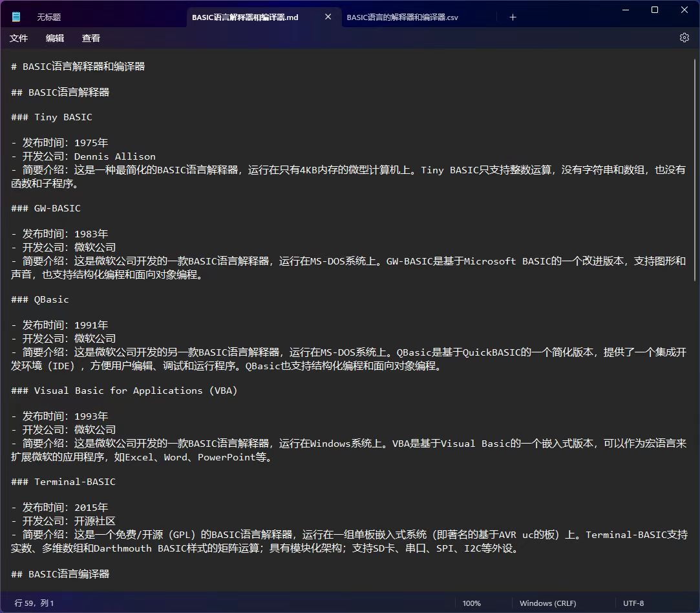Screen dimensions: 700x613
Task: Open the 文件 menu
Action: [18, 38]
